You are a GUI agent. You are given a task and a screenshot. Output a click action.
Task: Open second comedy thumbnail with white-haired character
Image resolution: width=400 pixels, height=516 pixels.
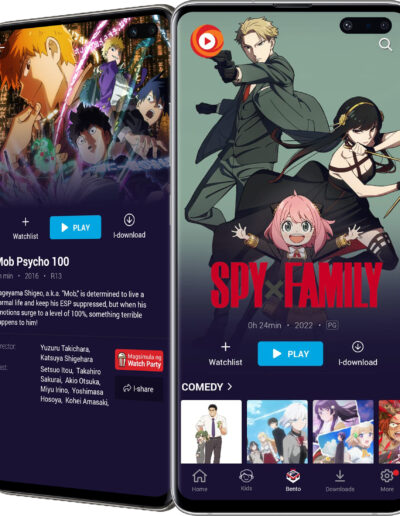coord(277,432)
